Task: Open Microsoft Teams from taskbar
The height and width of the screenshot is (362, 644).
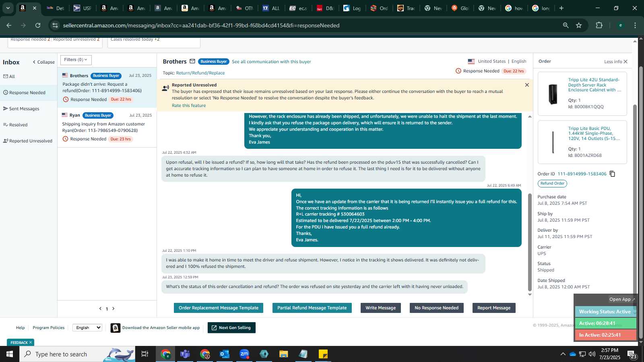Action: [185, 354]
